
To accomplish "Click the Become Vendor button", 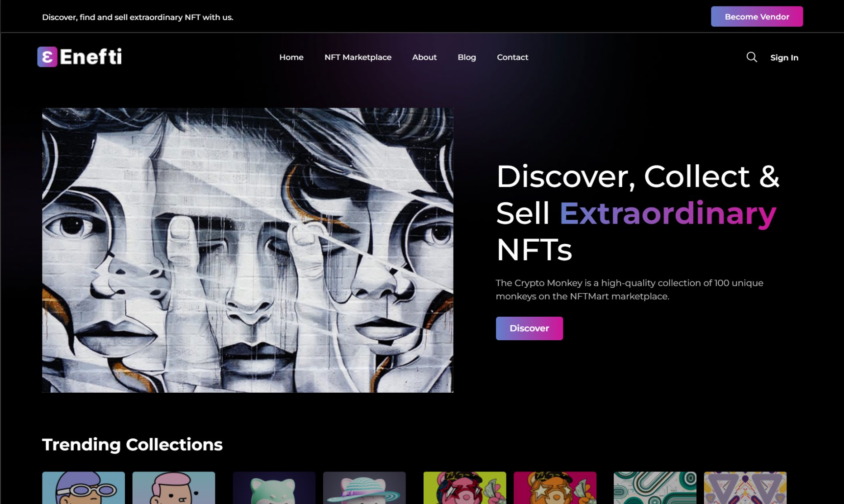I will 757,17.
